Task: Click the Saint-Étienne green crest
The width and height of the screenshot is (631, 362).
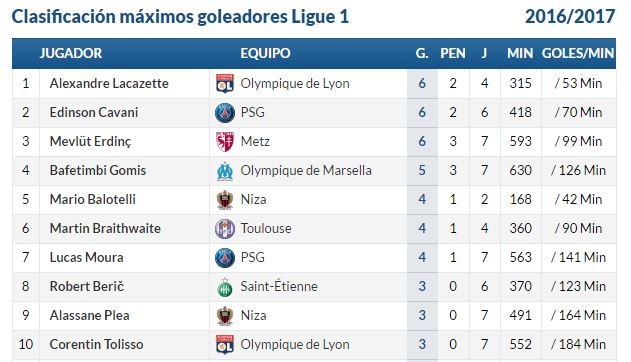Action: tap(225, 286)
